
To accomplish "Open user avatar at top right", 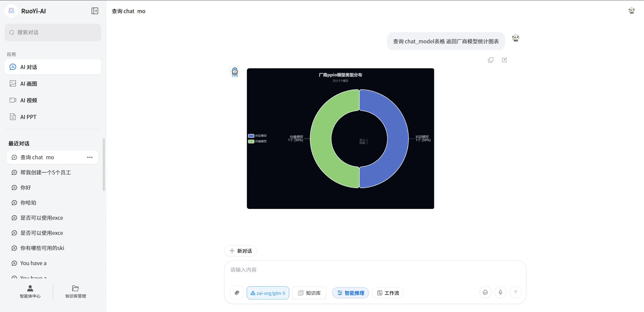I will click(631, 11).
